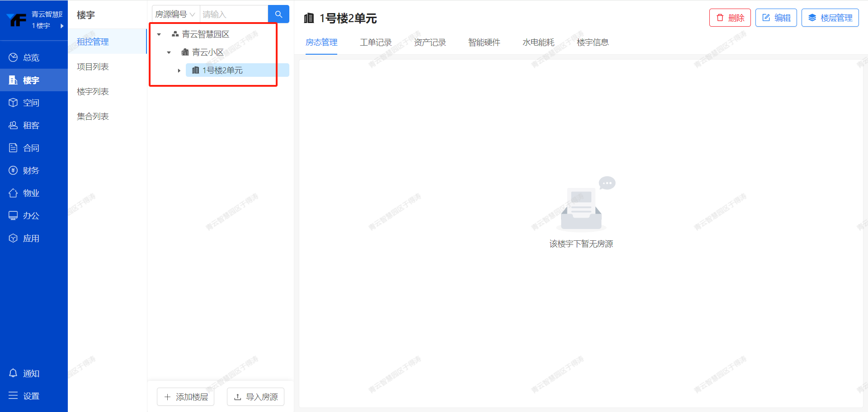
Task: Select the 租客 tenant icon in sidebar
Action: [x=13, y=125]
